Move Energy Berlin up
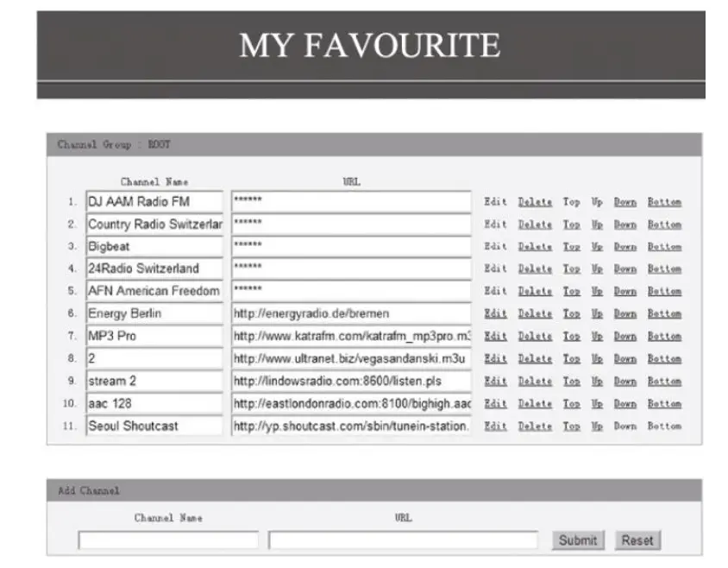Viewport: 728px width, 568px height. pos(597,313)
